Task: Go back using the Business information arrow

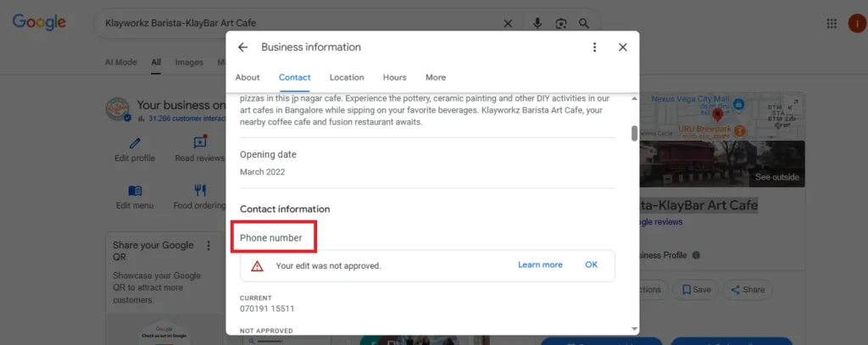Action: (242, 47)
